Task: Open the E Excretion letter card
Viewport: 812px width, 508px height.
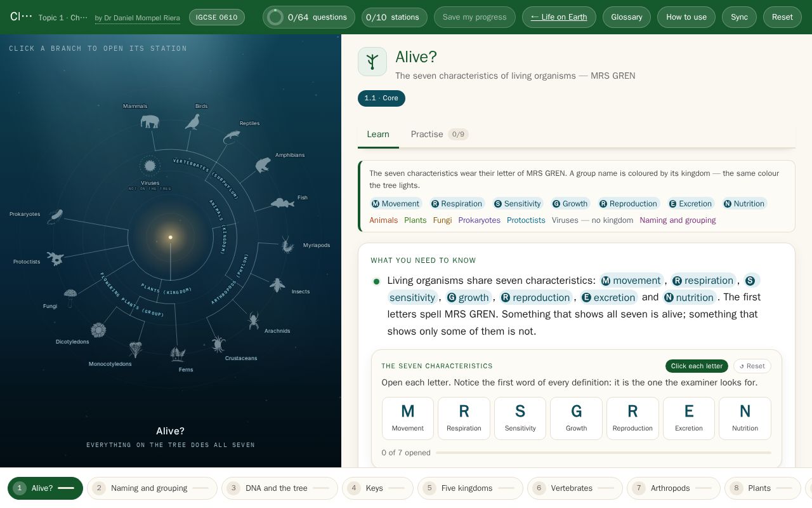Action: coord(689,418)
